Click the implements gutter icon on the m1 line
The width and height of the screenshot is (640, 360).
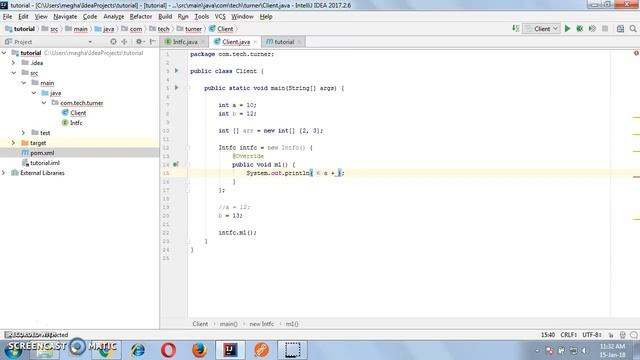[x=176, y=164]
